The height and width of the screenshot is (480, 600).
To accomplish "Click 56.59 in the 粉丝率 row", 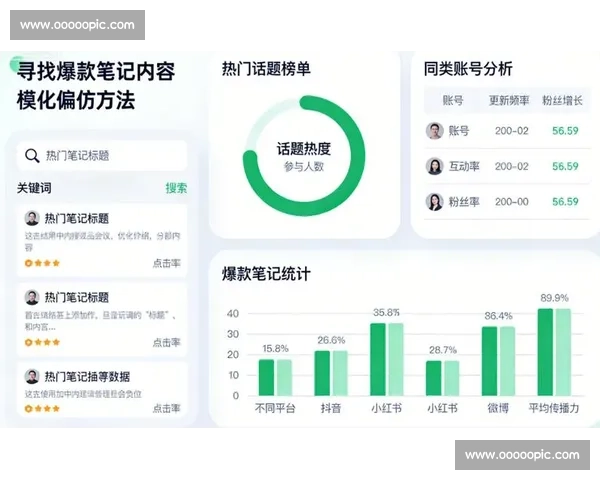I will [565, 202].
